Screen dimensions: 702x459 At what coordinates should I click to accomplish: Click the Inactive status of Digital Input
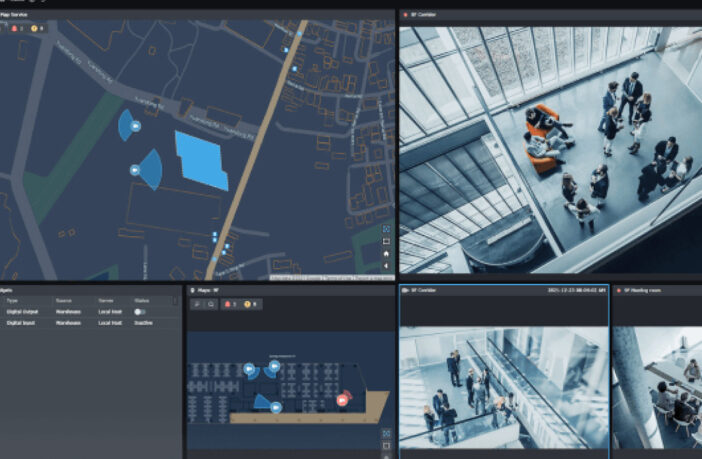click(143, 323)
